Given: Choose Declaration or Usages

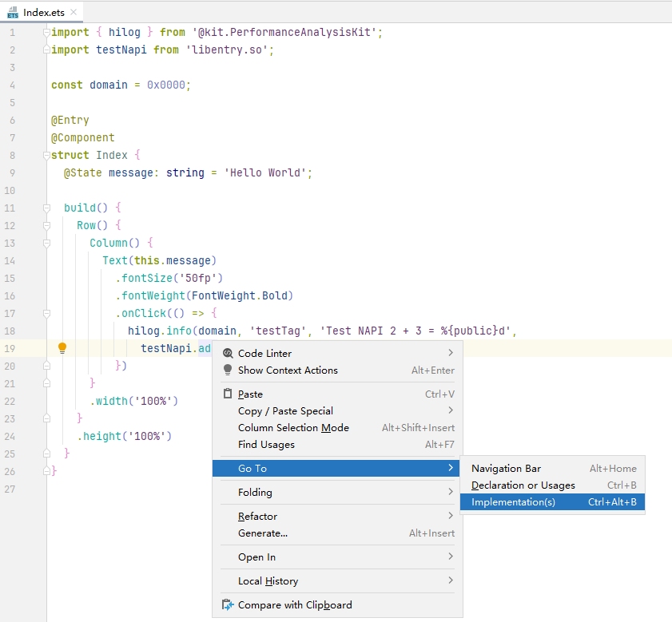Looking at the screenshot, I should click(x=523, y=485).
